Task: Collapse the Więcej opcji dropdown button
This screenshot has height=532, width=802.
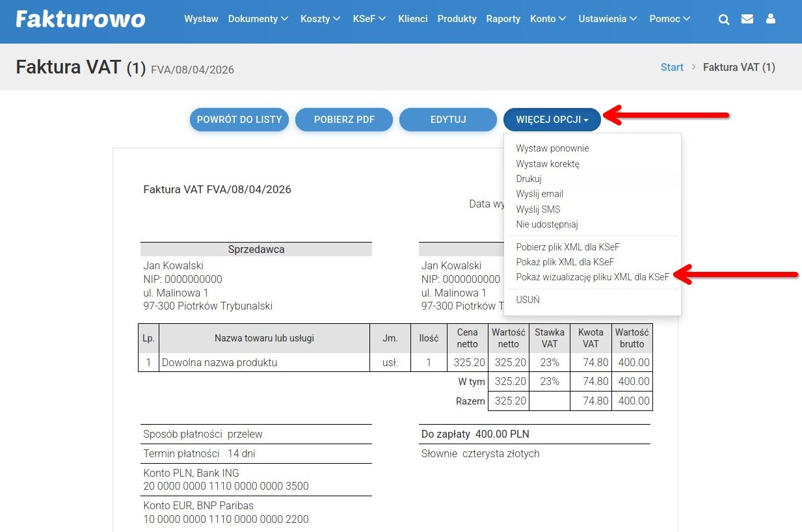Action: pyautogui.click(x=552, y=120)
